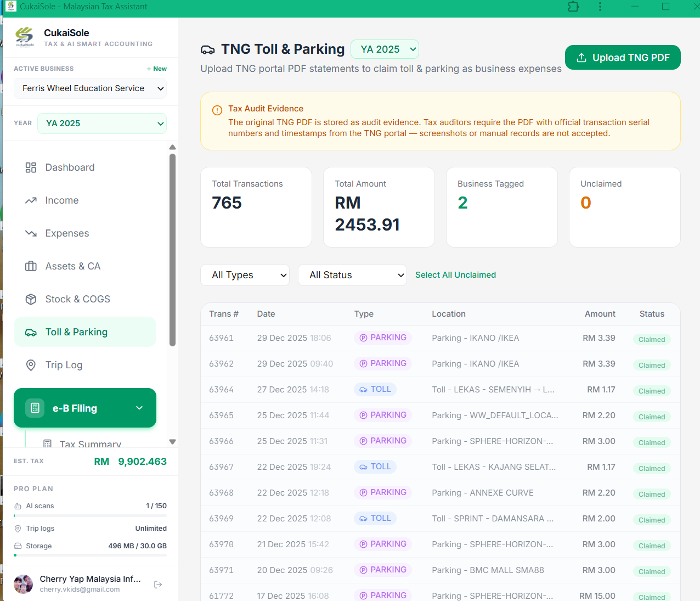This screenshot has width=700, height=601.
Task: Click the Dashboard grid icon
Action: tap(31, 167)
